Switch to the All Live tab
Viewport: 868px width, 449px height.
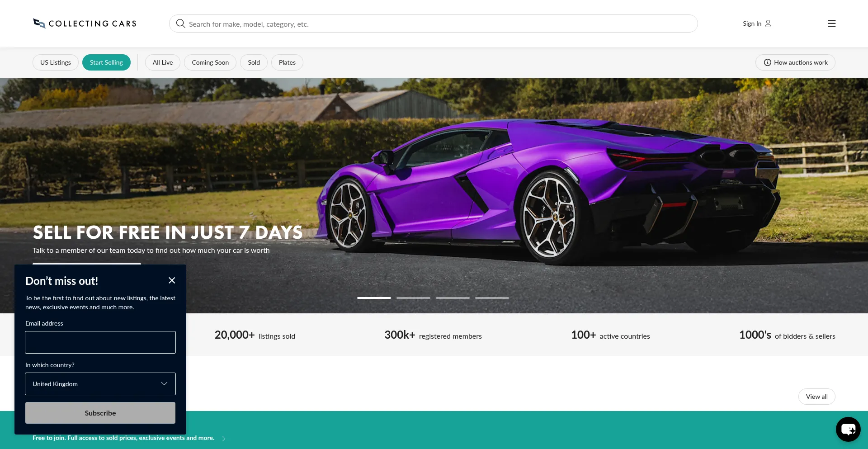163,62
